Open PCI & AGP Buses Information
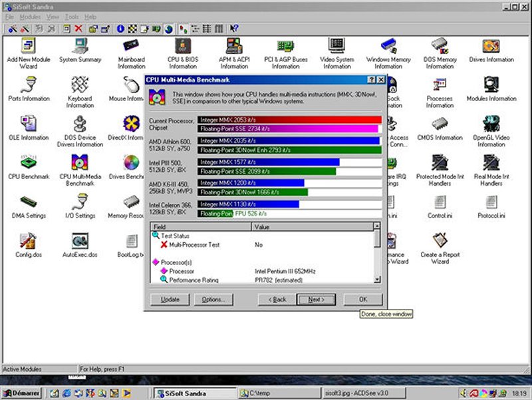This screenshot has width=532, height=400. tap(286, 53)
